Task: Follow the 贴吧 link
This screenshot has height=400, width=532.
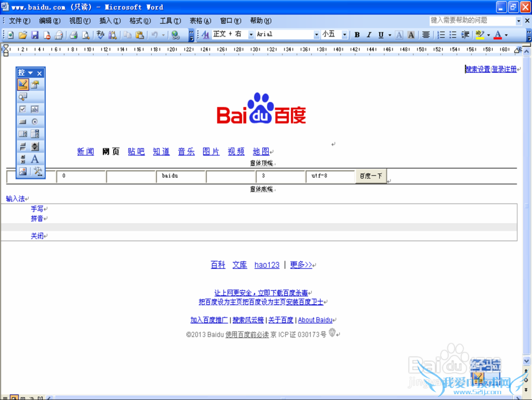Action: [x=136, y=151]
